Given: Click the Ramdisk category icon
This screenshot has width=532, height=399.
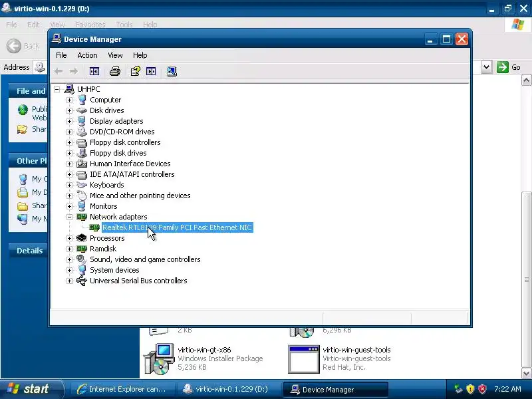Looking at the screenshot, I should [x=82, y=249].
